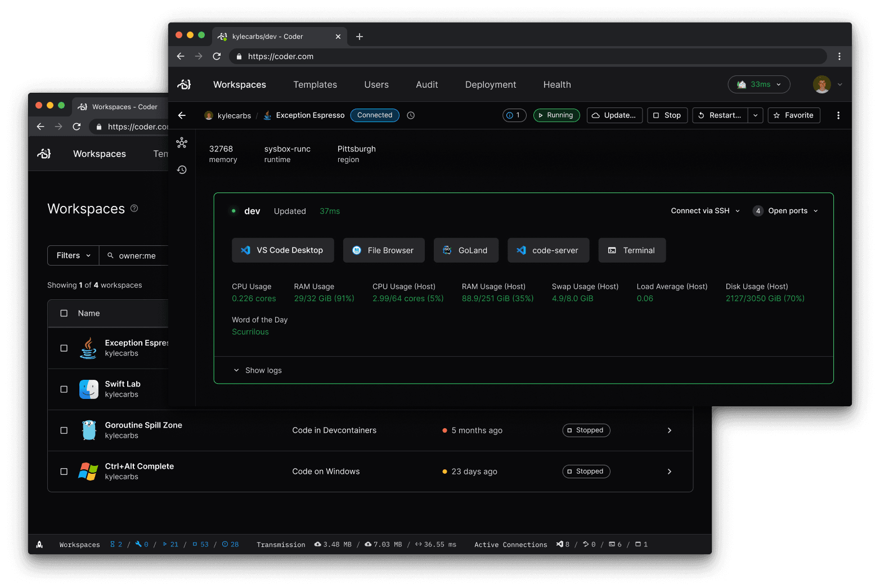The image size is (880, 588).
Task: Click the Stopped badge for Ctrl+Alt Complete
Action: point(586,472)
